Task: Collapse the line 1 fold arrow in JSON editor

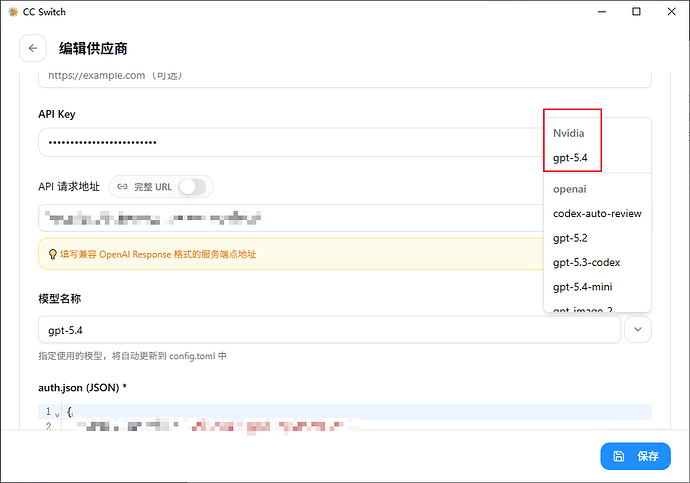Action: (57, 414)
